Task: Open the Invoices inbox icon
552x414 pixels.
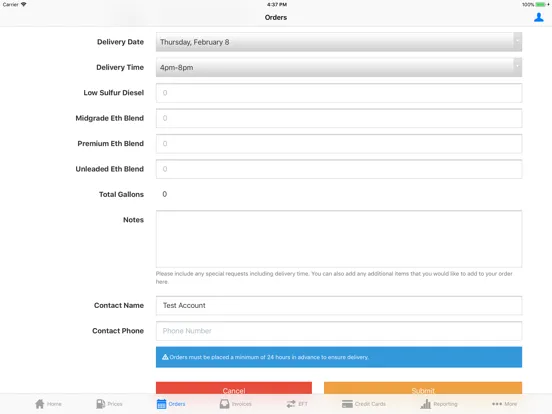Action: point(224,404)
